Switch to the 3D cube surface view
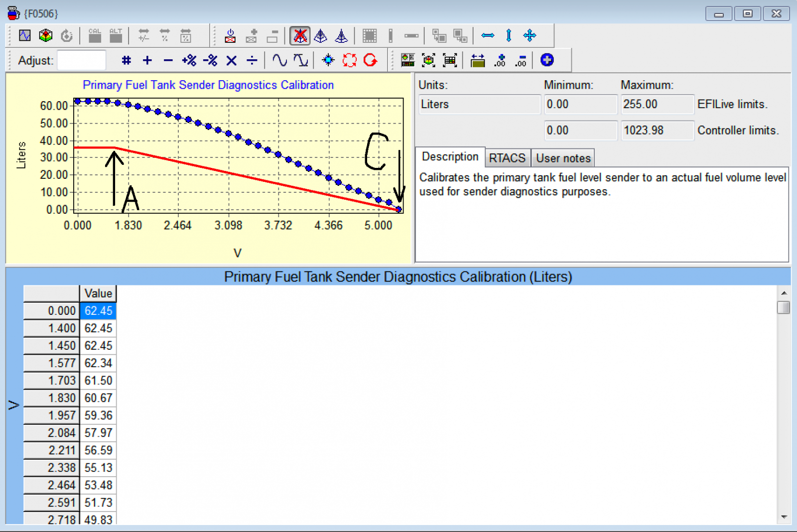Screen dimensions: 797x532 click(x=46, y=35)
